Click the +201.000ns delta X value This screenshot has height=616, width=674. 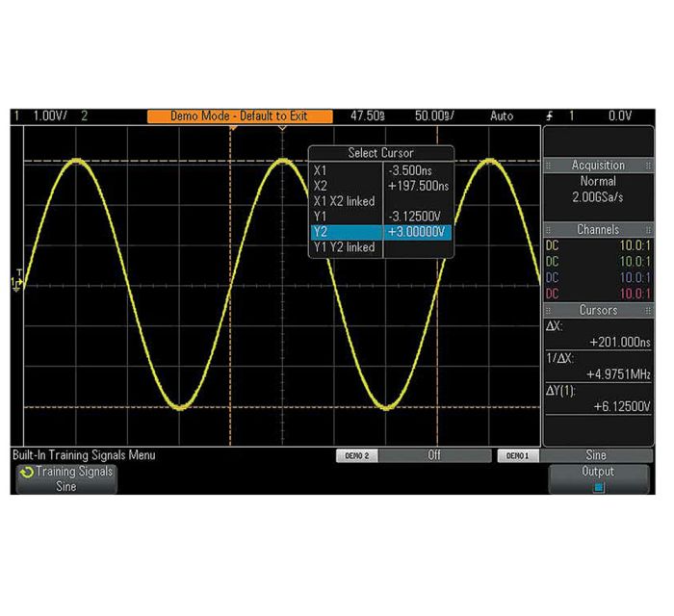[620, 343]
